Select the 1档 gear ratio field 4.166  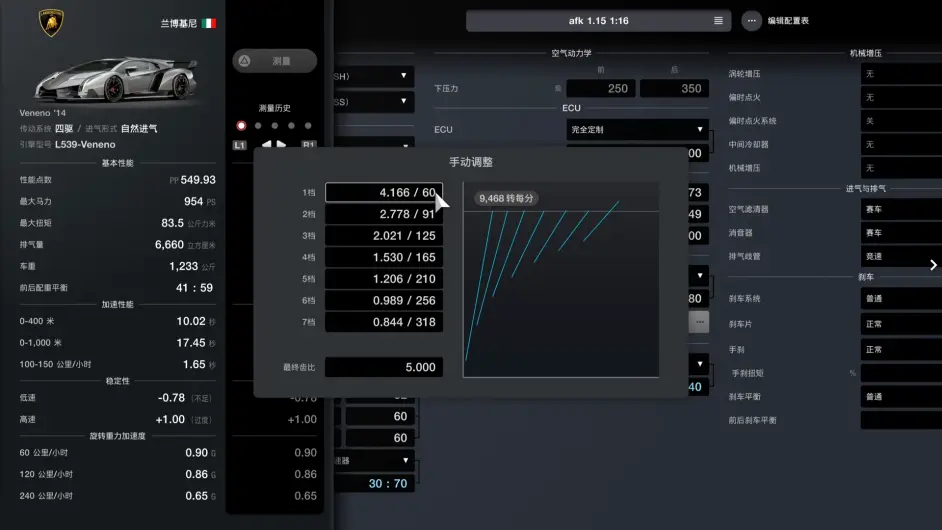(384, 192)
